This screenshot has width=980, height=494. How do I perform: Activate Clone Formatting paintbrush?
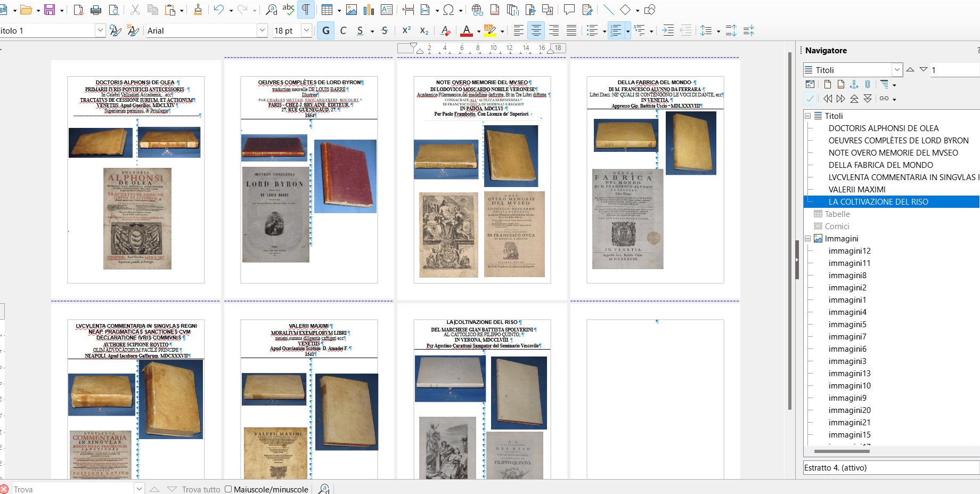[x=198, y=10]
